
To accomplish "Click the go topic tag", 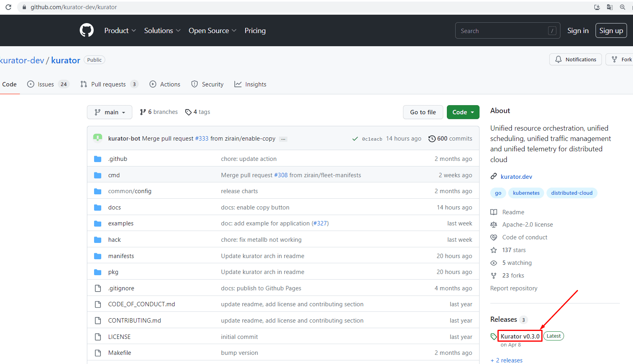I will (x=498, y=193).
